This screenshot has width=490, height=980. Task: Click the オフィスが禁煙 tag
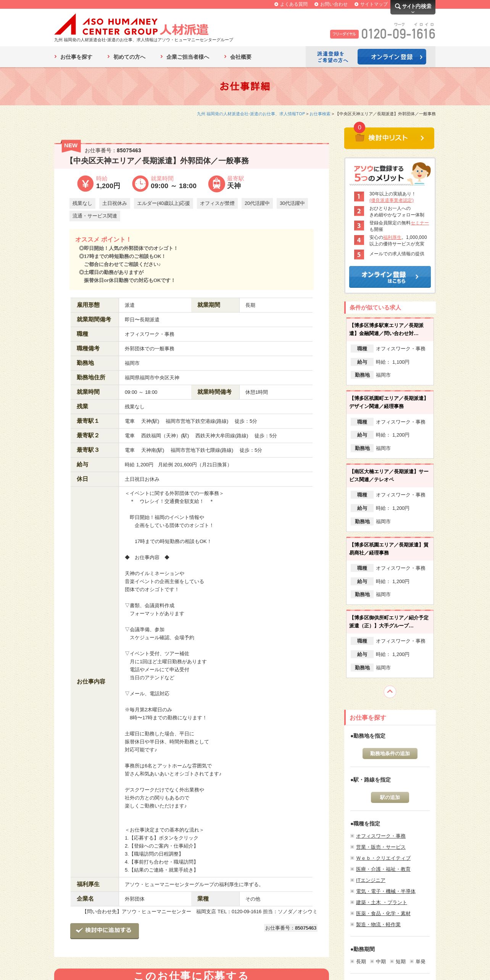(217, 203)
